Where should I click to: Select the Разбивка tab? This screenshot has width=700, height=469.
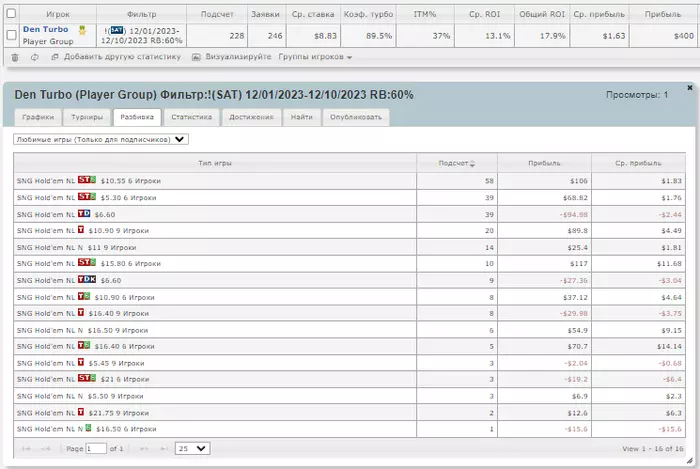pyautogui.click(x=137, y=117)
